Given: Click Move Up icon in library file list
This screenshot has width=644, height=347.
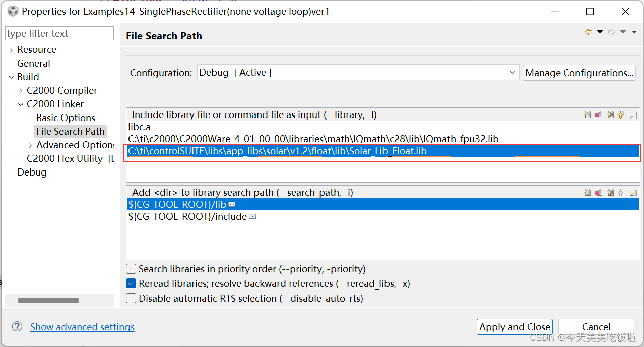Looking at the screenshot, I should tap(622, 115).
